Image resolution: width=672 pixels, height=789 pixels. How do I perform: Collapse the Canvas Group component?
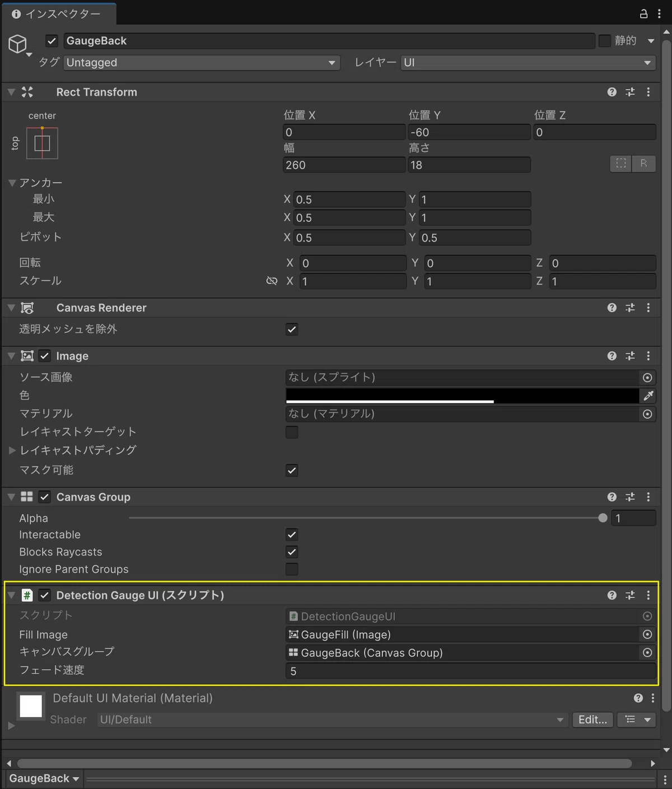(11, 497)
